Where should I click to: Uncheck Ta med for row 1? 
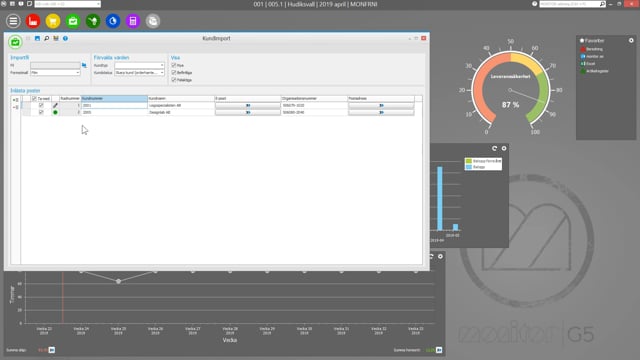coord(41,105)
